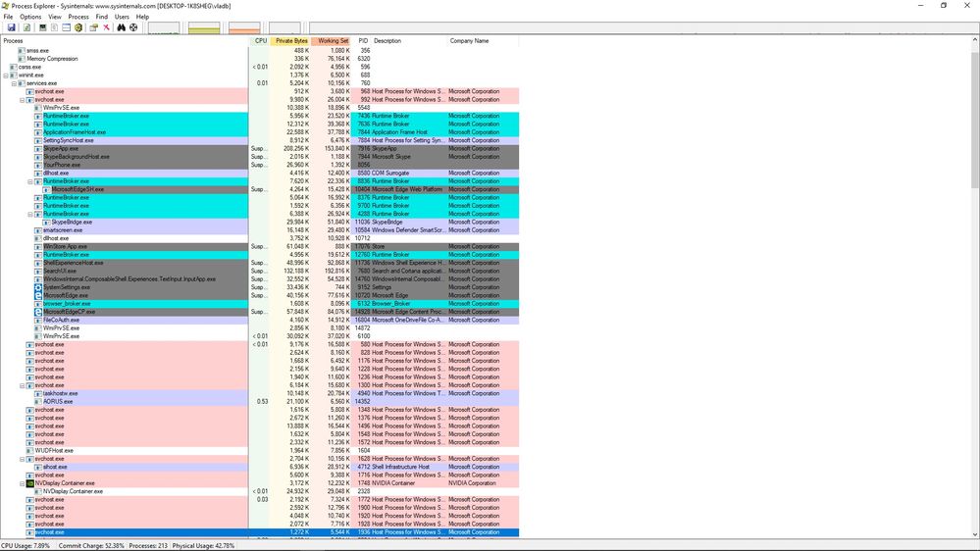Collapse the services.exe tree node
980x551 pixels.
point(15,83)
